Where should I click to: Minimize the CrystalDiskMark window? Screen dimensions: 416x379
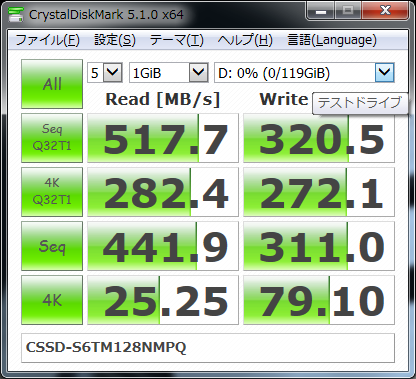(x=321, y=11)
